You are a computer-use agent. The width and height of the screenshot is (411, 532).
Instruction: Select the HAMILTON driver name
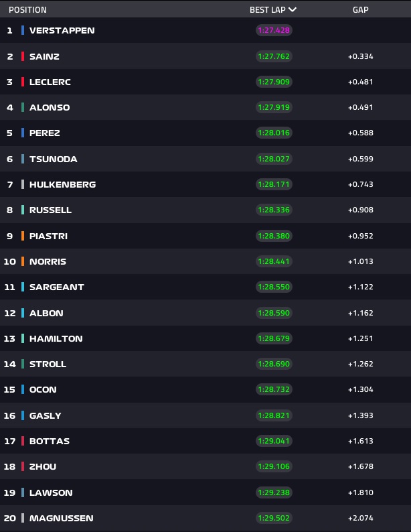pyautogui.click(x=56, y=338)
